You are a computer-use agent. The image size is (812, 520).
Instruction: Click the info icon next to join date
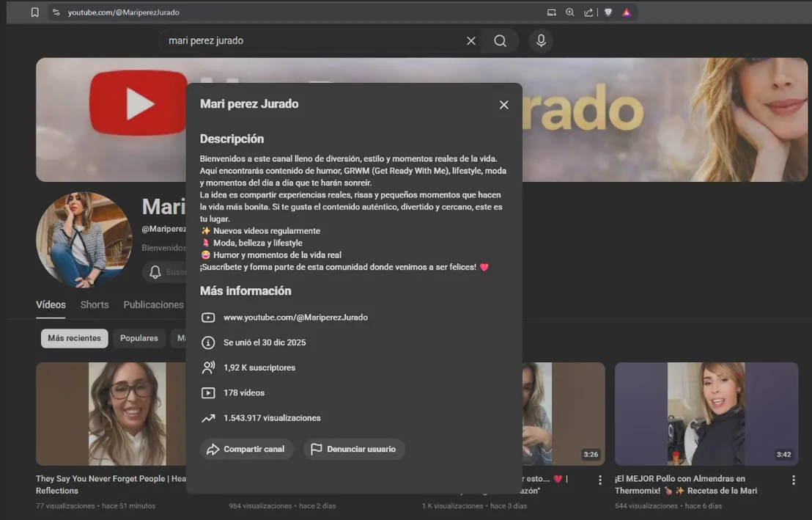[208, 343]
